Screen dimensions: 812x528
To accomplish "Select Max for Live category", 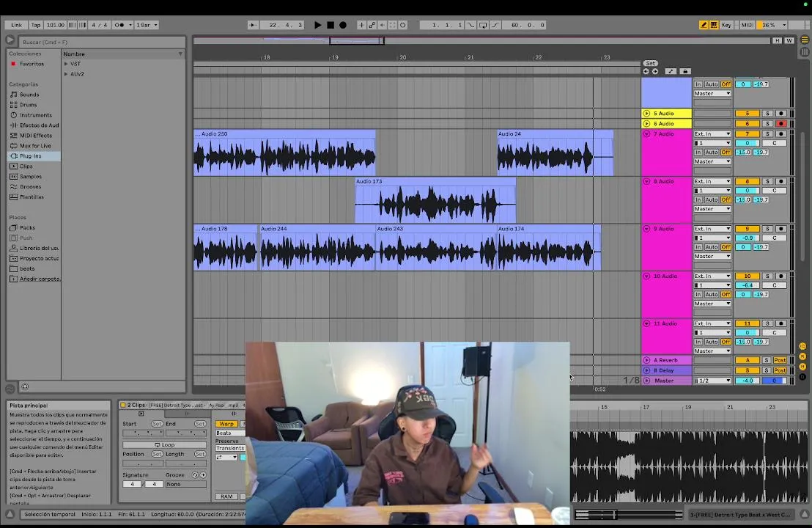I will click(34, 146).
